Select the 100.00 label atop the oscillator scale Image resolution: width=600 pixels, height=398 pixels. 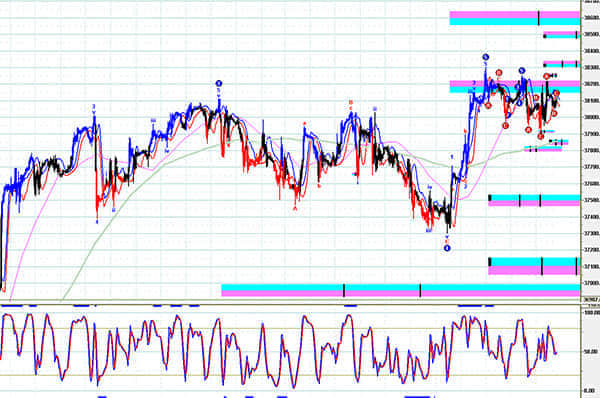click(x=591, y=313)
